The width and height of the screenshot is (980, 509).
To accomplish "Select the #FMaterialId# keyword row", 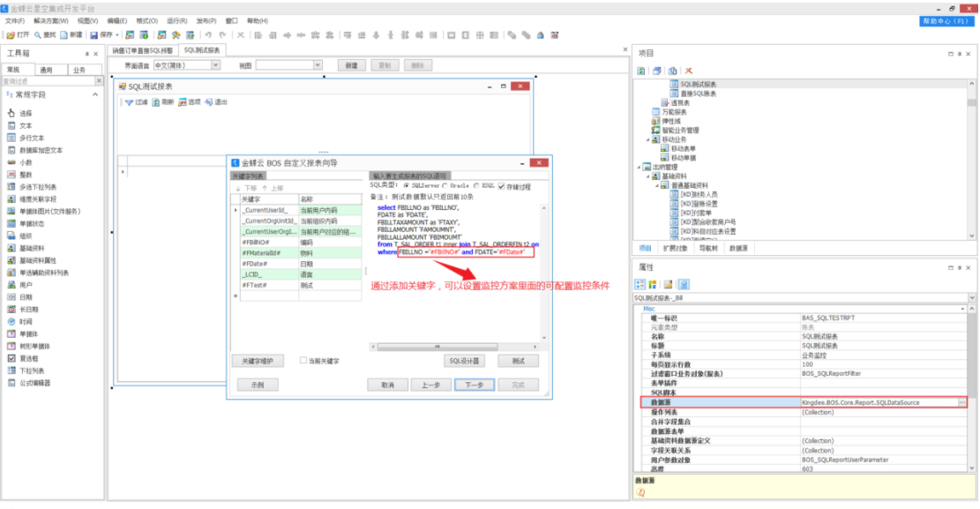I will (x=301, y=253).
